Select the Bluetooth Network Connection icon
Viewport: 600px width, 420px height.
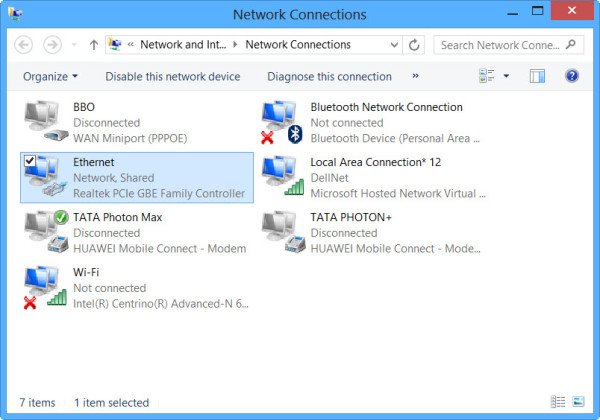[x=281, y=122]
